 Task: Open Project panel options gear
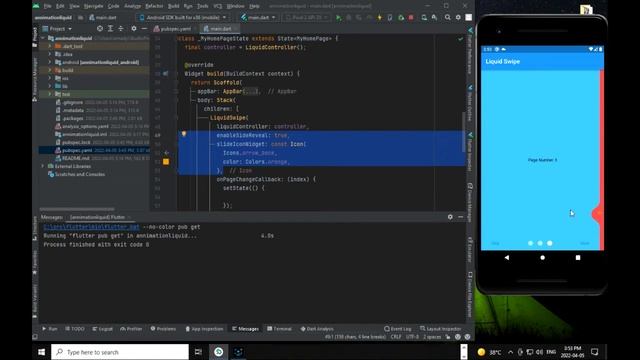coord(133,29)
